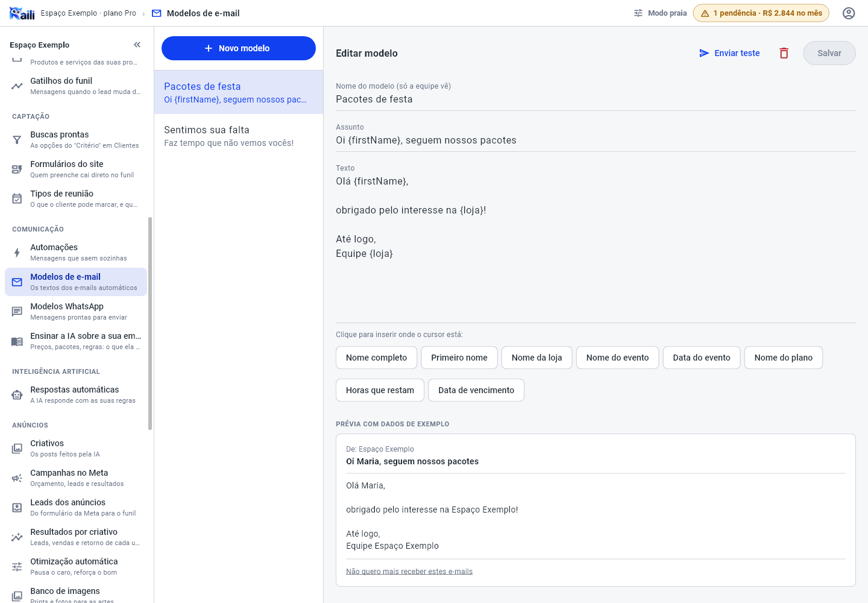Click into the Texto body area
868x603 pixels.
click(x=596, y=247)
